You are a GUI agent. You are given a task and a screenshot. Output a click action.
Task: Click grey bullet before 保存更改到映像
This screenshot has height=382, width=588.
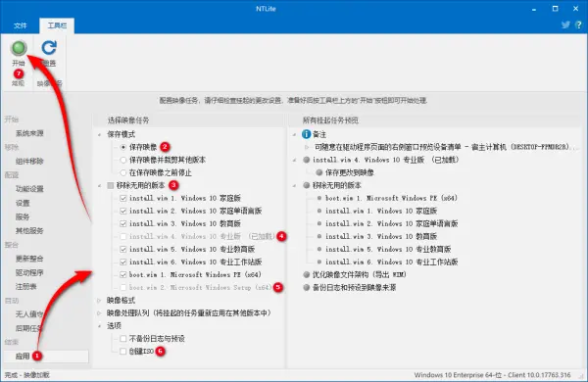click(x=319, y=172)
